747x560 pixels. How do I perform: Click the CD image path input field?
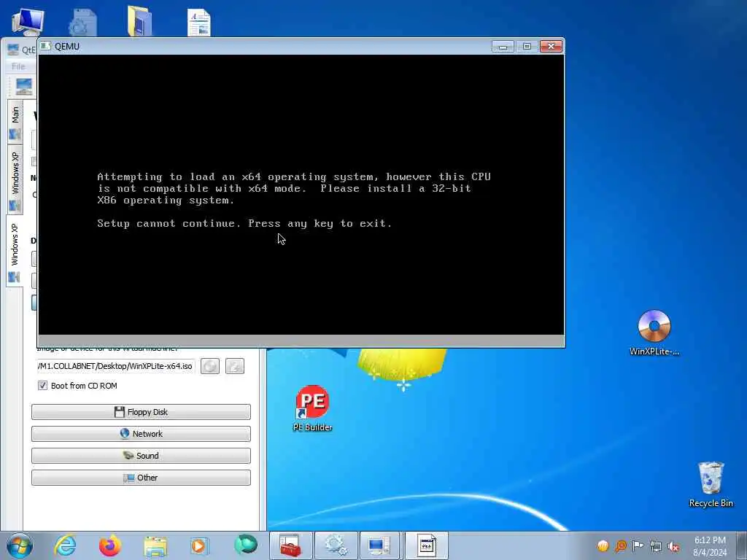tap(116, 366)
